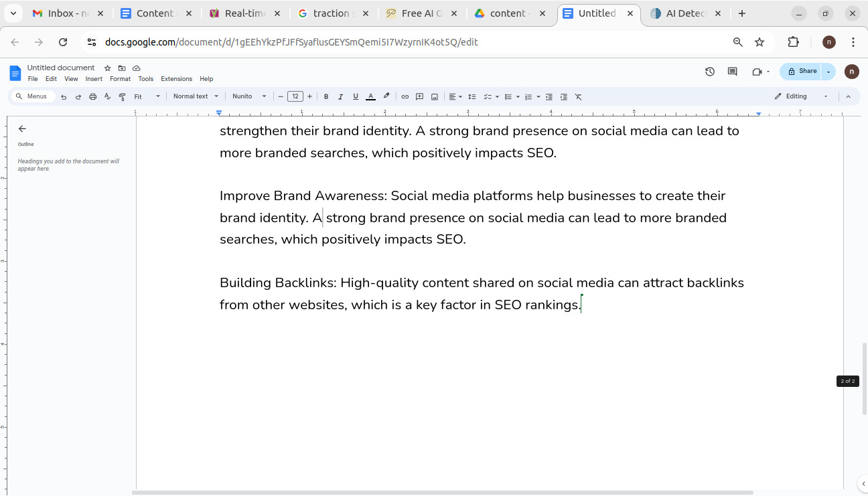This screenshot has width=868, height=496.
Task: Open Chrome extensions puzzle icon
Action: [794, 42]
